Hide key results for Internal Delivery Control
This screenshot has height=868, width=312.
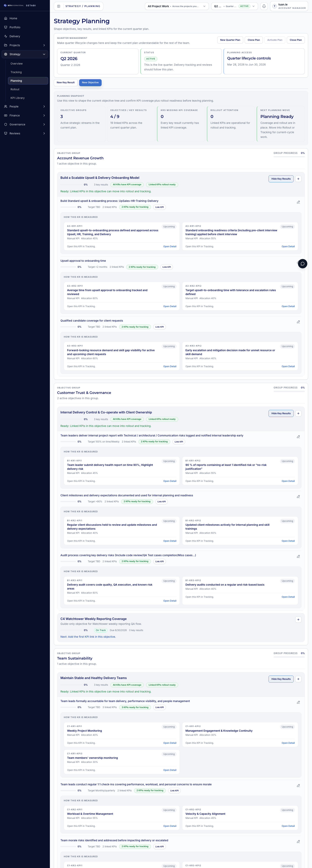[x=281, y=413]
